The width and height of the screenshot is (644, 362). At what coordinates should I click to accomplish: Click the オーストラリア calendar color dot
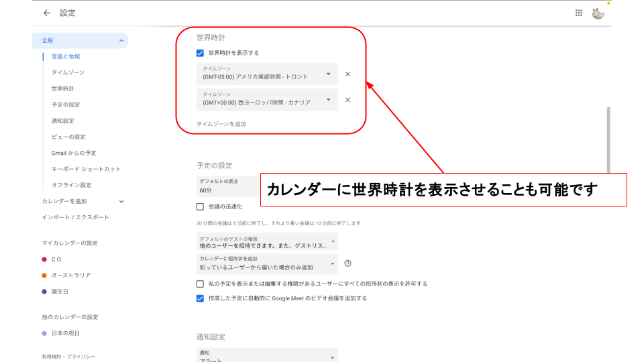(x=44, y=276)
